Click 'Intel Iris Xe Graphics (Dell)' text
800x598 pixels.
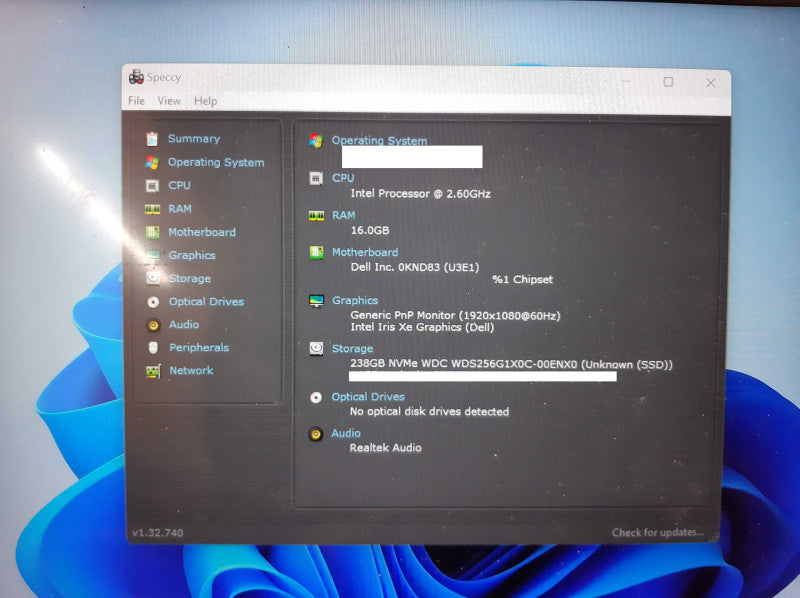point(422,327)
